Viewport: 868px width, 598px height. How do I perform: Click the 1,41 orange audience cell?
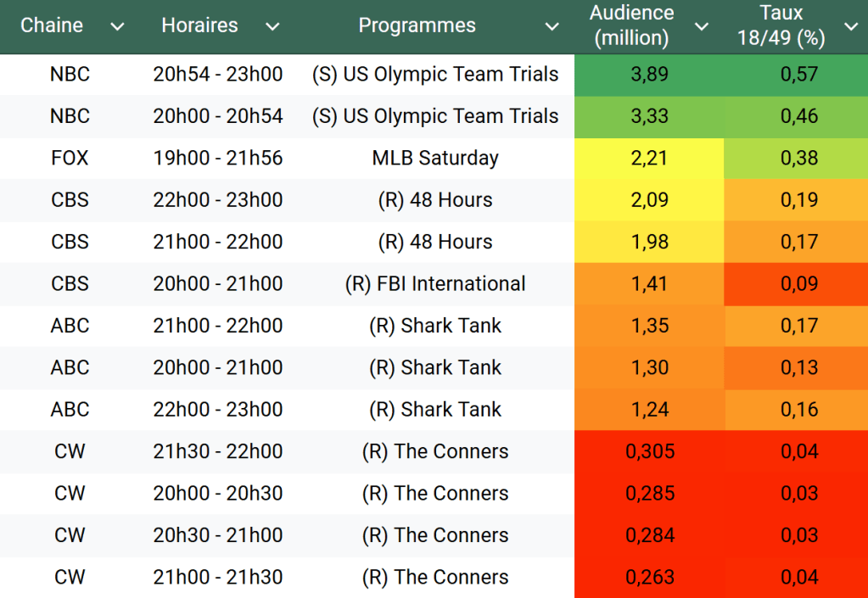[x=649, y=284]
